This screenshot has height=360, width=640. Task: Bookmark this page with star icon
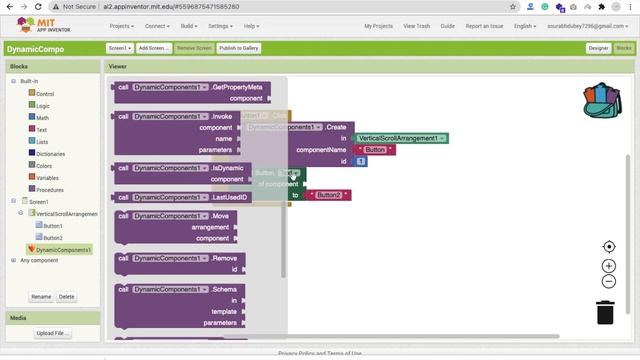513,7
